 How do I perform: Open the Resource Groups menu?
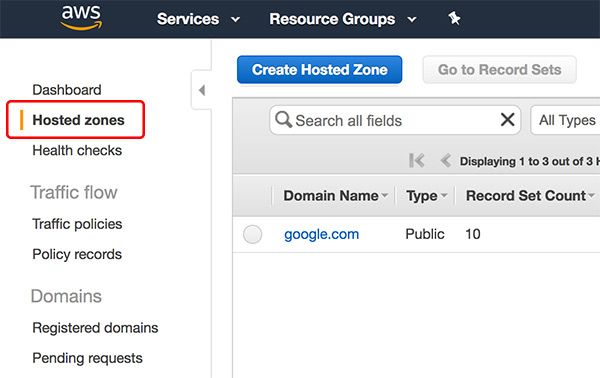[343, 19]
